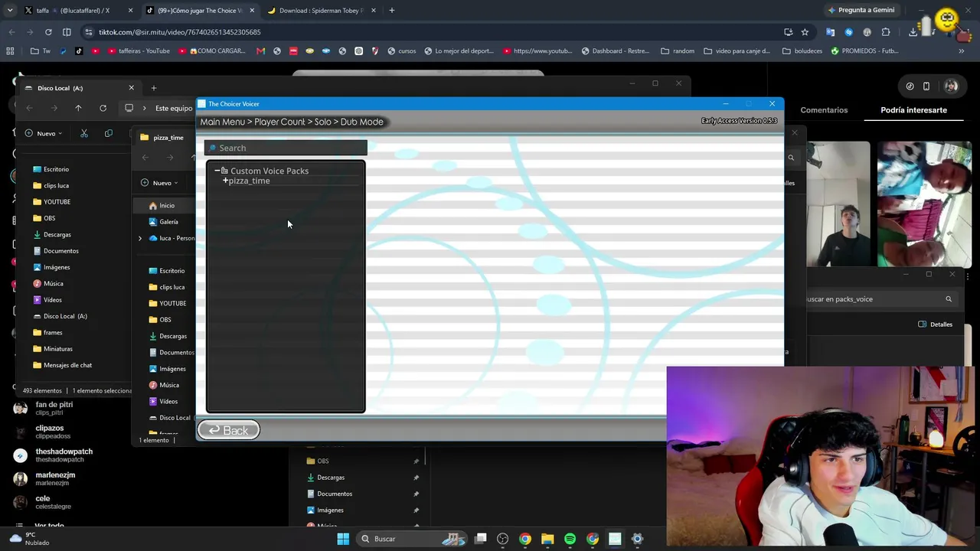
Task: Open the cursos bookmark
Action: point(402,51)
